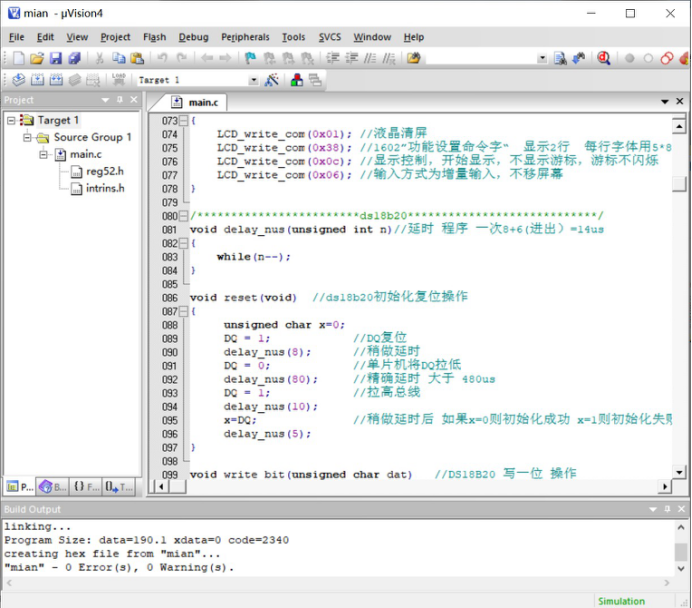Open the Peripherals menu
Screen dimensions: 692x608
tap(245, 37)
